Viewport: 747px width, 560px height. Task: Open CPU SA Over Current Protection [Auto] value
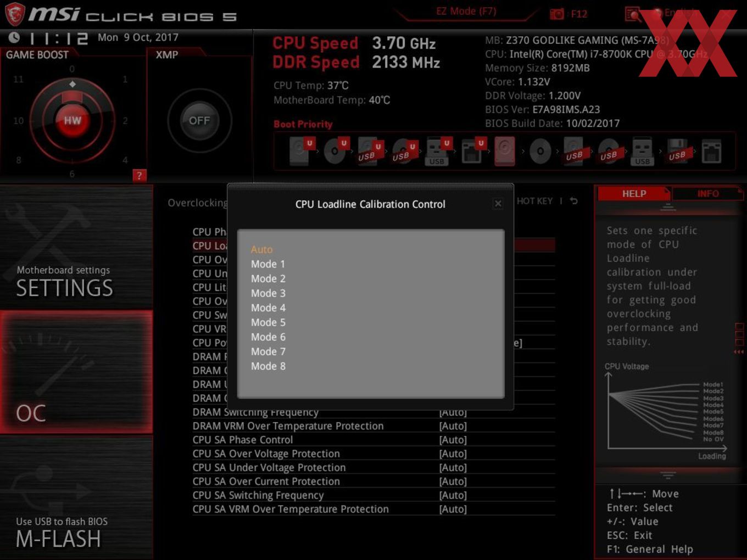(x=453, y=481)
